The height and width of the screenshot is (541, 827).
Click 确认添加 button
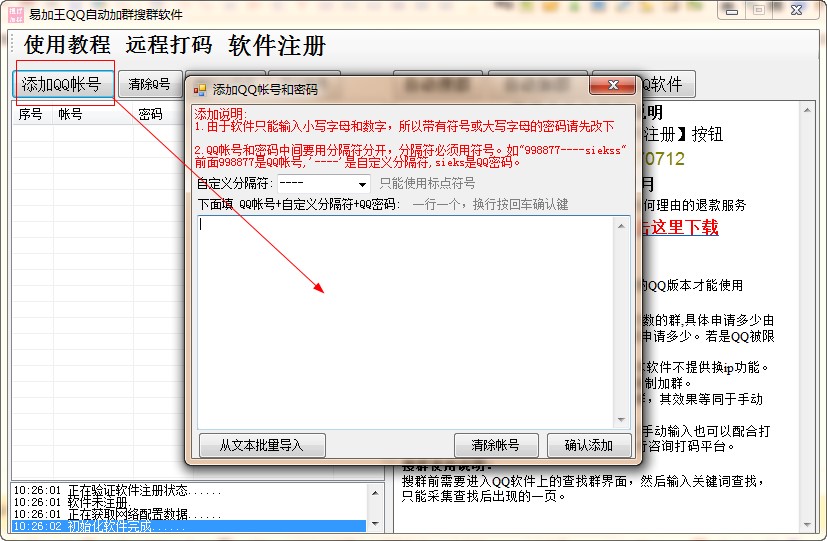click(589, 445)
